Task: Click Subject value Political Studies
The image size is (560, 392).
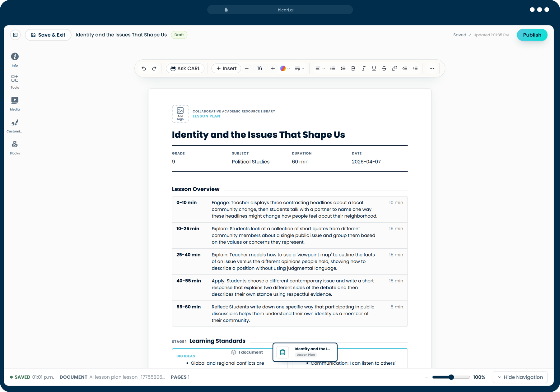Action: coord(250,162)
